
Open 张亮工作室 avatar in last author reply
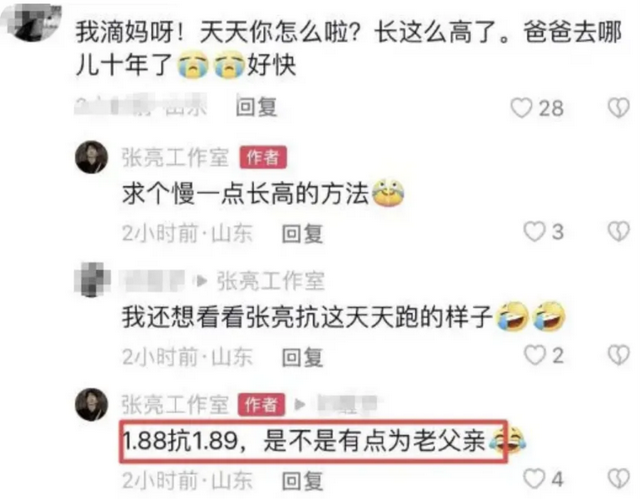[91, 404]
